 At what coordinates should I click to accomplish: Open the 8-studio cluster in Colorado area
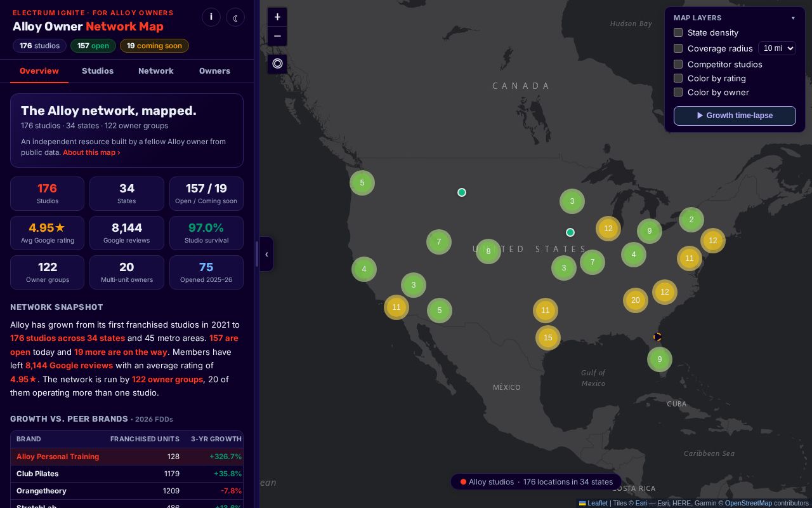488,251
